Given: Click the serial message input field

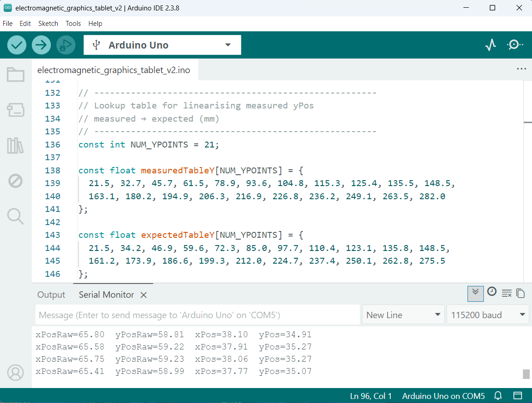Looking at the screenshot, I should tap(198, 315).
